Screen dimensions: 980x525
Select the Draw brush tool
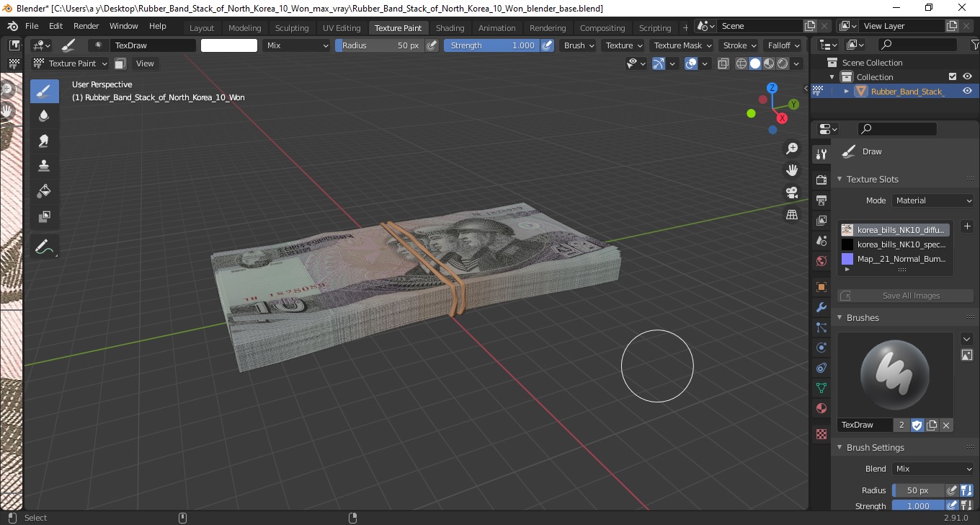tap(44, 91)
